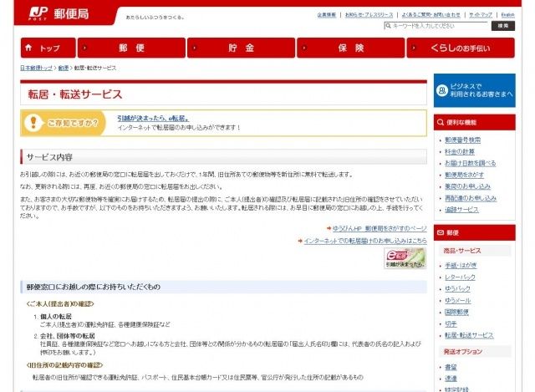Open the トップ navigation tab
Image resolution: width=535 pixels, height=392 pixels.
point(48,48)
